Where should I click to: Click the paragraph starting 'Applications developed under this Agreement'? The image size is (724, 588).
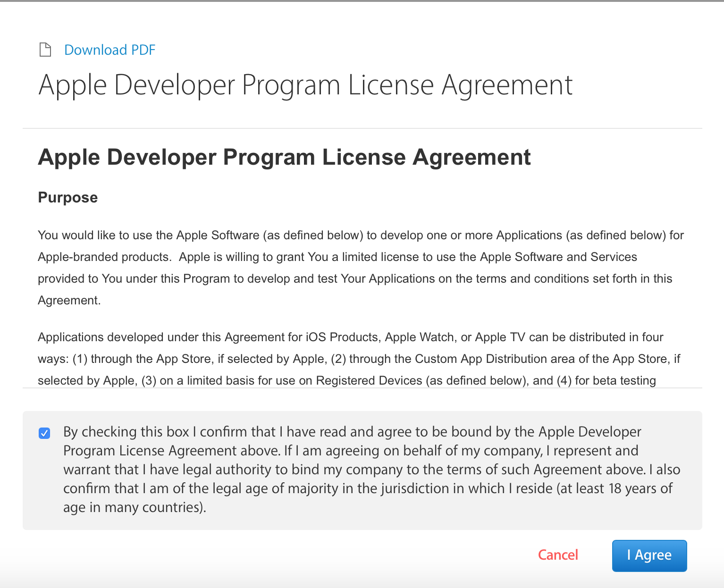pyautogui.click(x=359, y=359)
